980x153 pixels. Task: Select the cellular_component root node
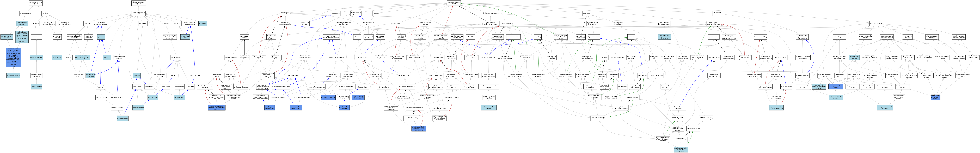click(138, 3)
